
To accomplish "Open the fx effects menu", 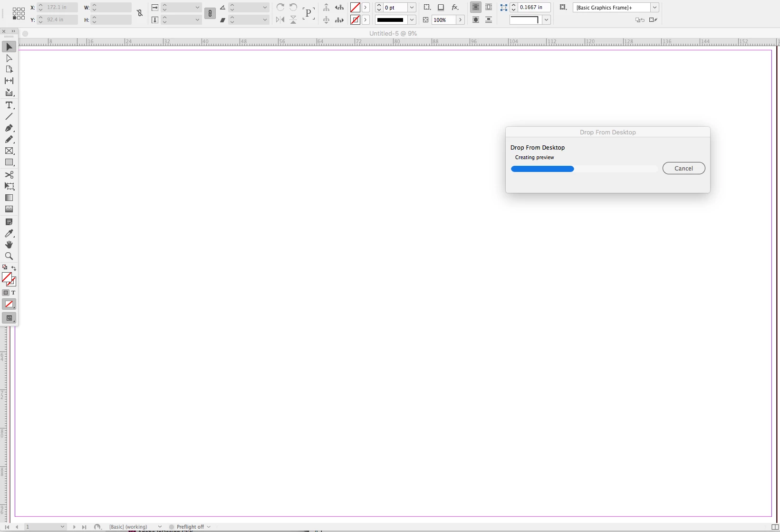I will (x=455, y=7).
